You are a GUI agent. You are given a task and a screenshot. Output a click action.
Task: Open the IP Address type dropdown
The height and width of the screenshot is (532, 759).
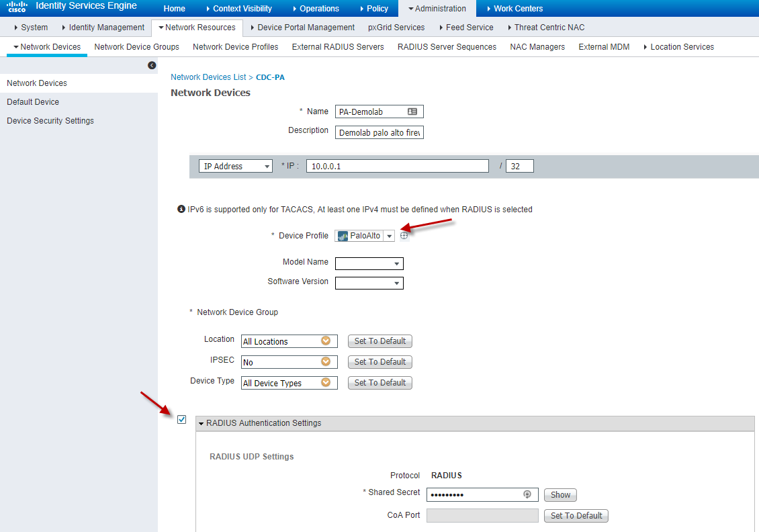(236, 166)
